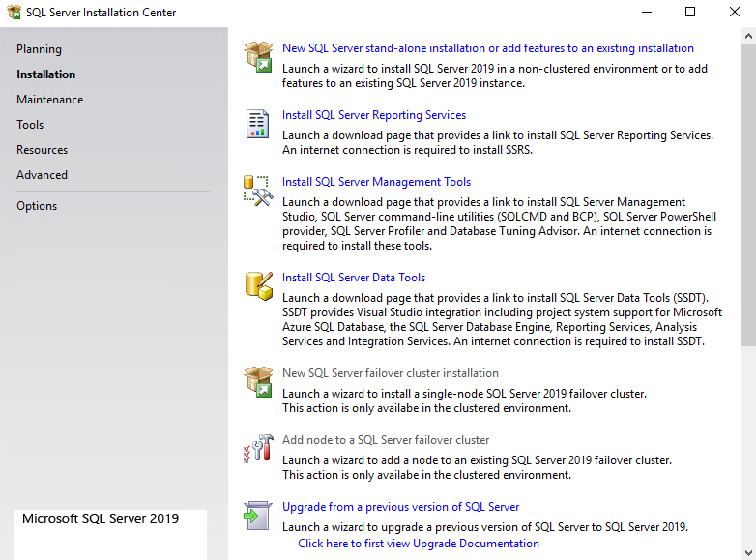This screenshot has width=756, height=560.
Task: Open Install SQL Server Reporting Services link
Action: (374, 115)
